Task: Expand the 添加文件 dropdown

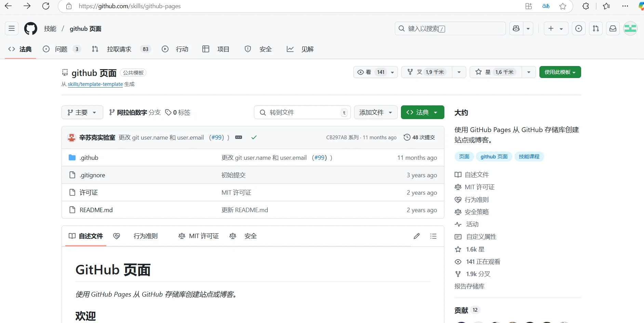Action: tap(375, 112)
